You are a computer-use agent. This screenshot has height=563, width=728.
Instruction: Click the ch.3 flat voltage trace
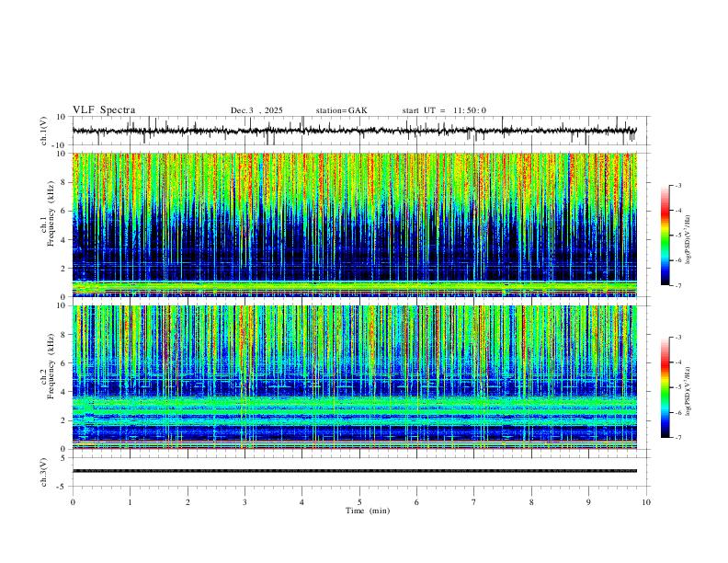click(x=354, y=471)
